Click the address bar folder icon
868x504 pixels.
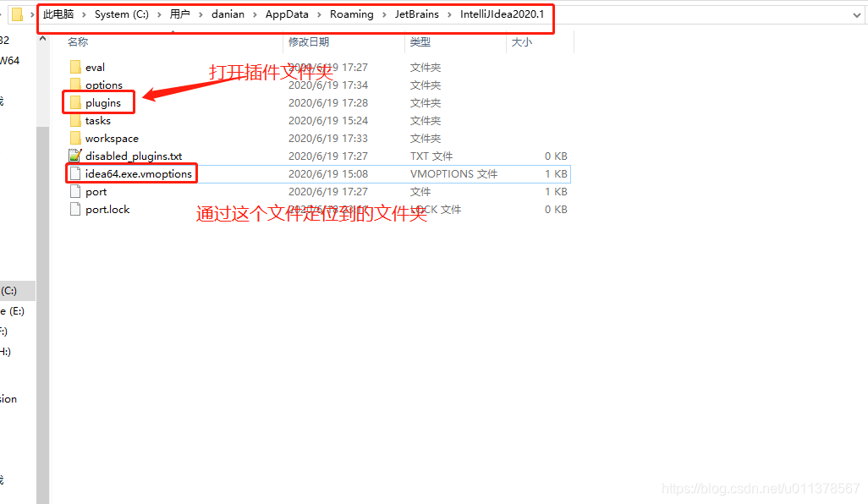coord(17,14)
